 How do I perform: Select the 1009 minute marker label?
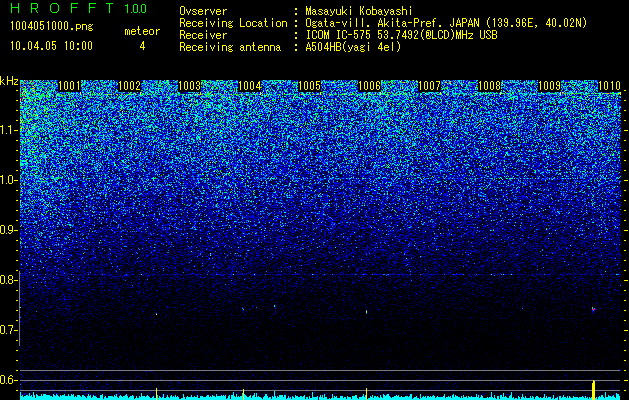pos(550,86)
